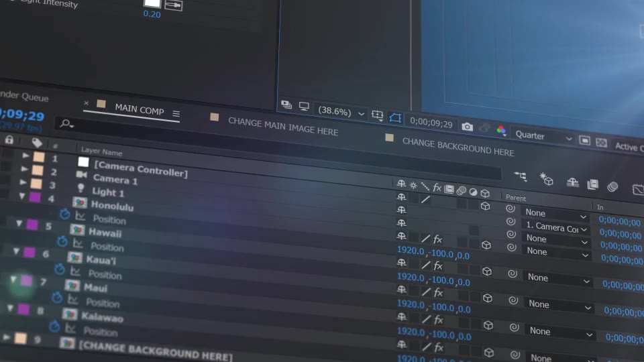Toggle 3D layer cube for Honolulu
This screenshot has width=644, height=362.
click(x=486, y=245)
